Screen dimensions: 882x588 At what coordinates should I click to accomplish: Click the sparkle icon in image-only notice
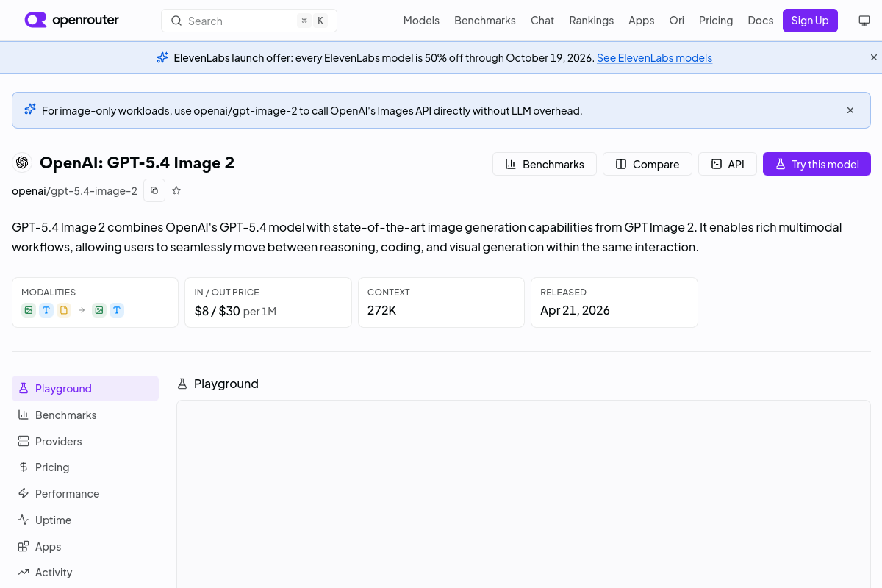point(30,110)
